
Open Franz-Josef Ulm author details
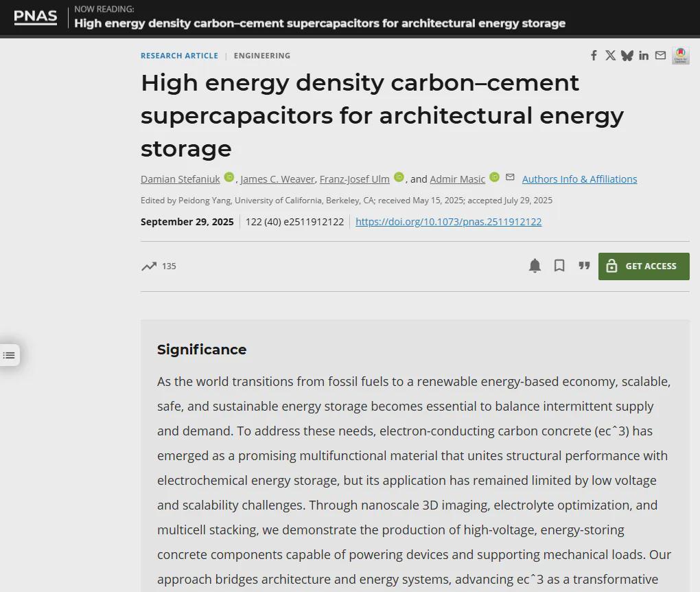coord(354,179)
